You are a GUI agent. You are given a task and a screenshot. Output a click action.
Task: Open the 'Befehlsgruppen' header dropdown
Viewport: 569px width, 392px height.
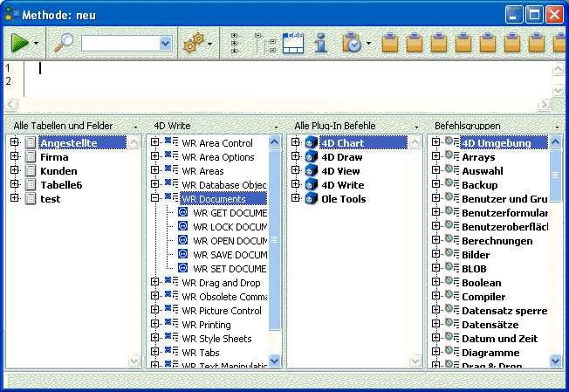click(557, 127)
